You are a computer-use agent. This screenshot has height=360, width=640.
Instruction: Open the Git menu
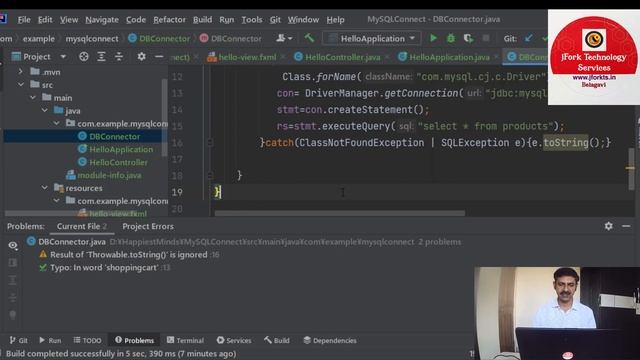(x=275, y=20)
